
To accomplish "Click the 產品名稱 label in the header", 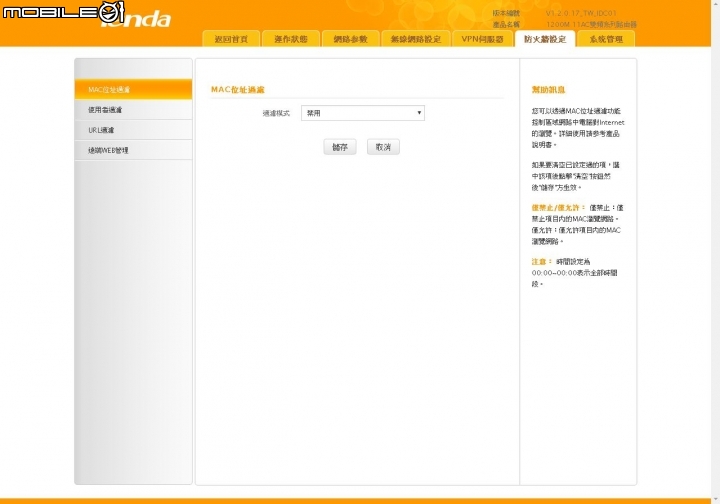I will tap(506, 24).
